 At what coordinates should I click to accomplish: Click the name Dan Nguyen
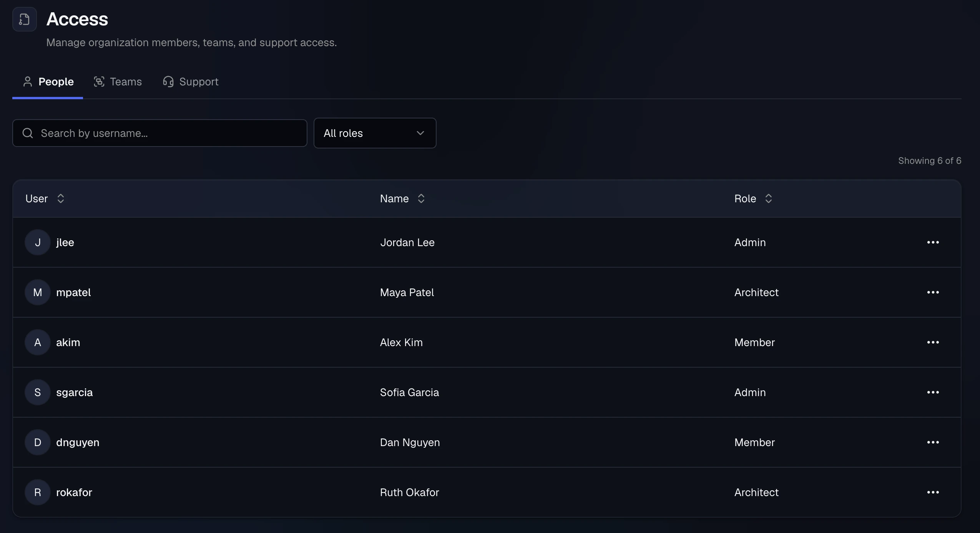pyautogui.click(x=410, y=443)
